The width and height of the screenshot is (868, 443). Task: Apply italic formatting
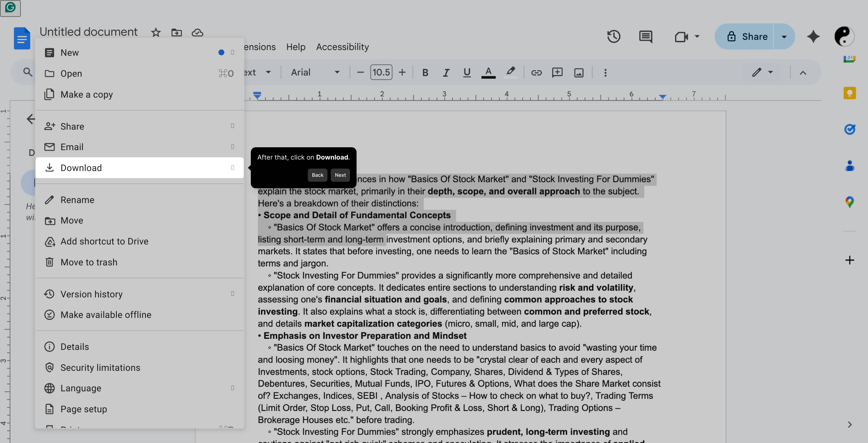pos(446,73)
